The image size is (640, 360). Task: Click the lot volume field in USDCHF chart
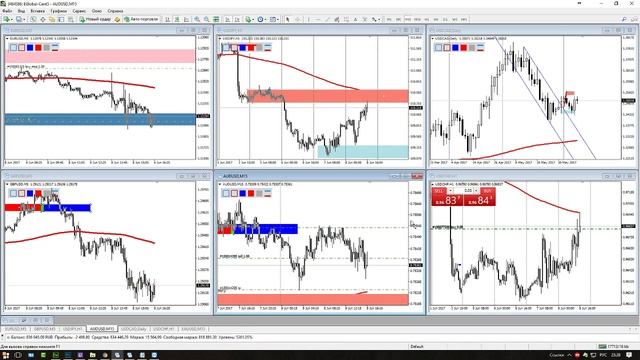(463, 191)
